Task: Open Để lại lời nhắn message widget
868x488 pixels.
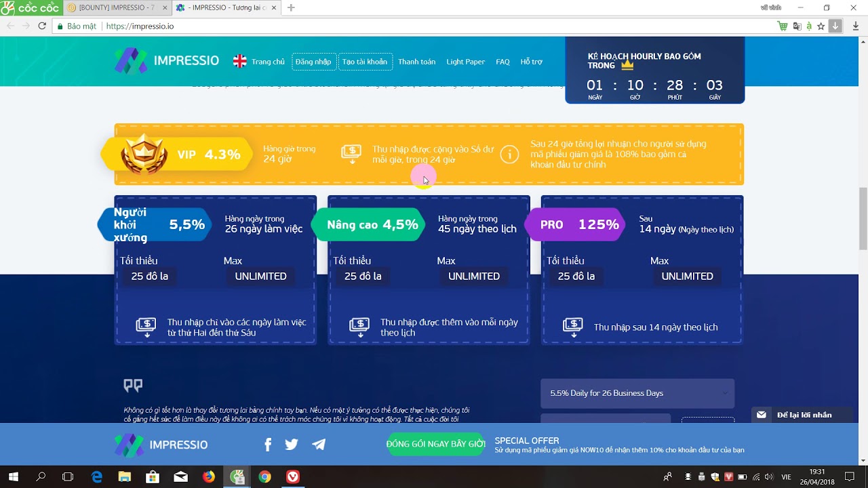Action: (801, 415)
